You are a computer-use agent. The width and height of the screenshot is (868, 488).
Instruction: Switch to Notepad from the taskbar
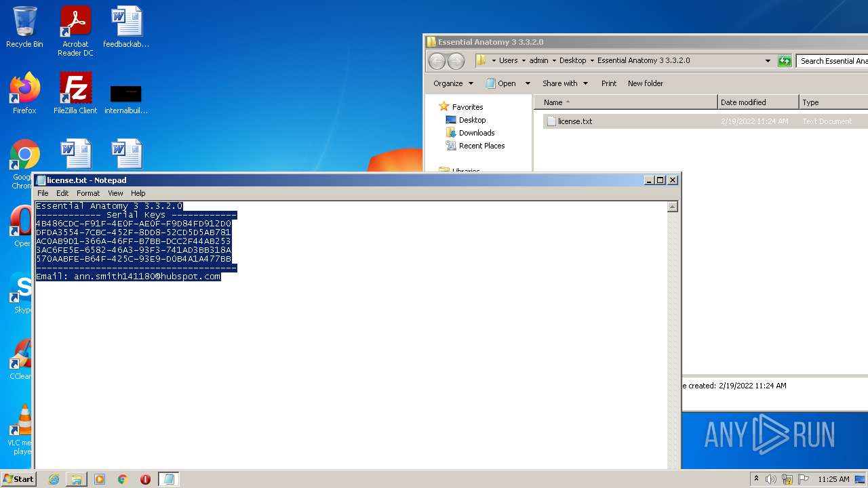(169, 479)
